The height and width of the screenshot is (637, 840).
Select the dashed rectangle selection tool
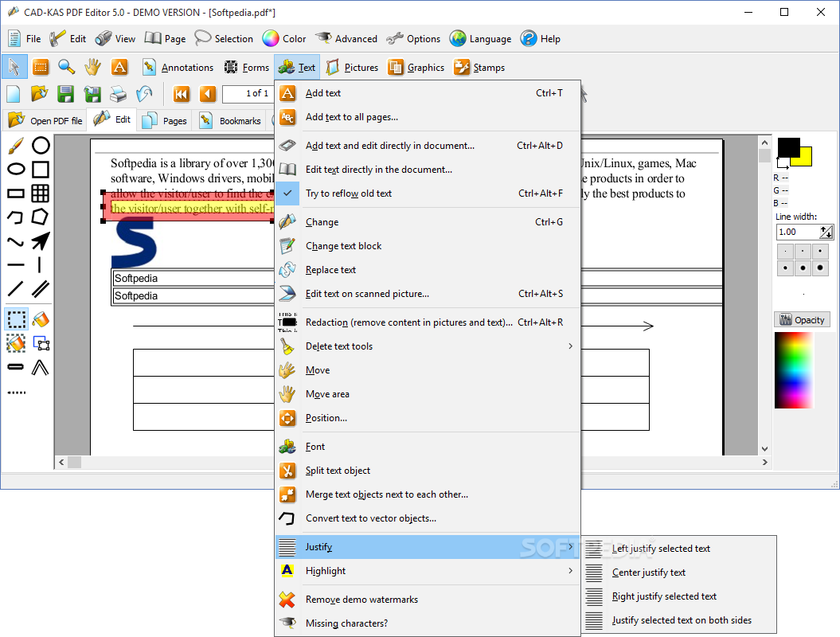pos(16,319)
